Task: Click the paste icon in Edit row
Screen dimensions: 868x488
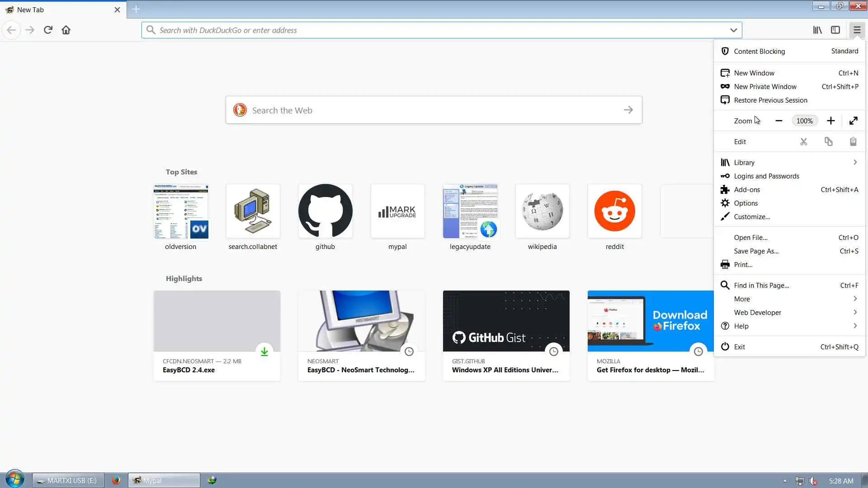Action: (853, 141)
